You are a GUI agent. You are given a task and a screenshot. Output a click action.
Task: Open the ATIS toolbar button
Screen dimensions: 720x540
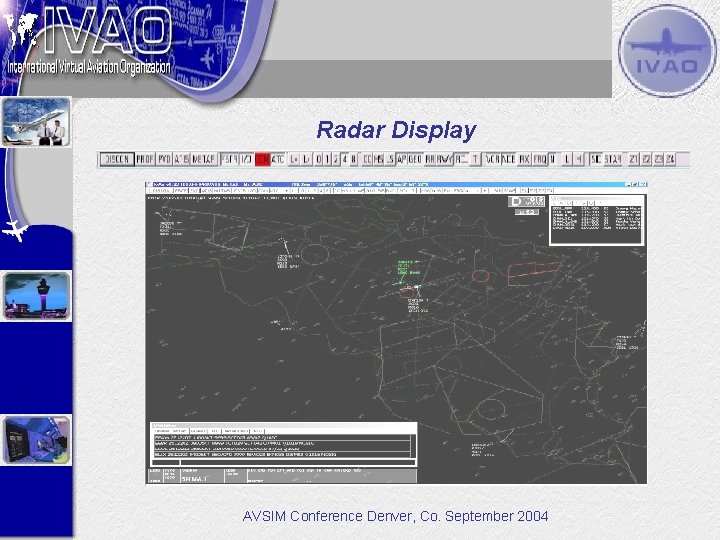(x=181, y=159)
